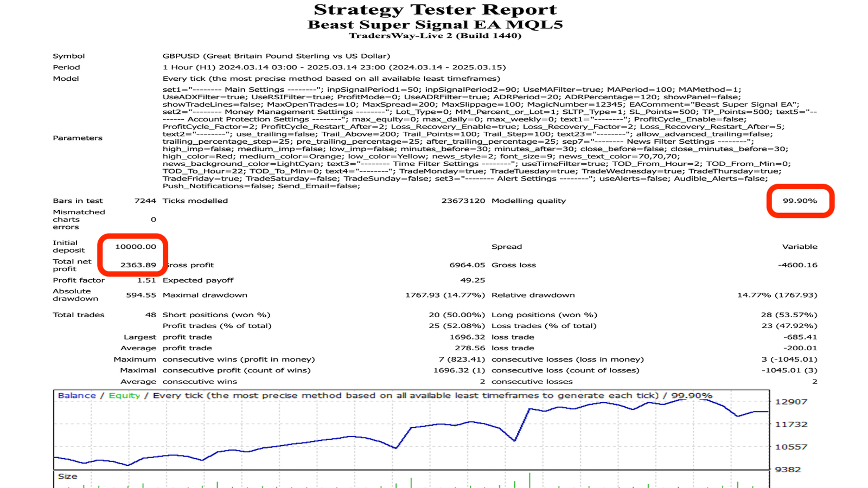Select the expected payoff value 49.25

click(473, 280)
